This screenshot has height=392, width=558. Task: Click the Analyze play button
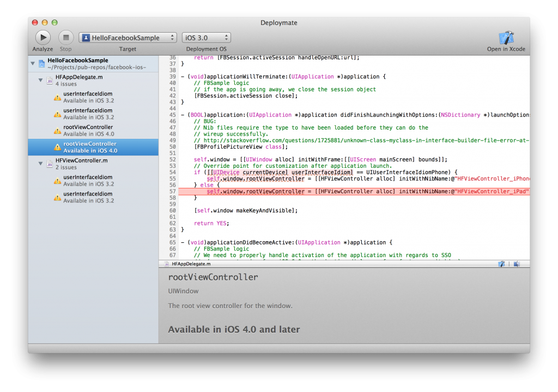(x=43, y=38)
